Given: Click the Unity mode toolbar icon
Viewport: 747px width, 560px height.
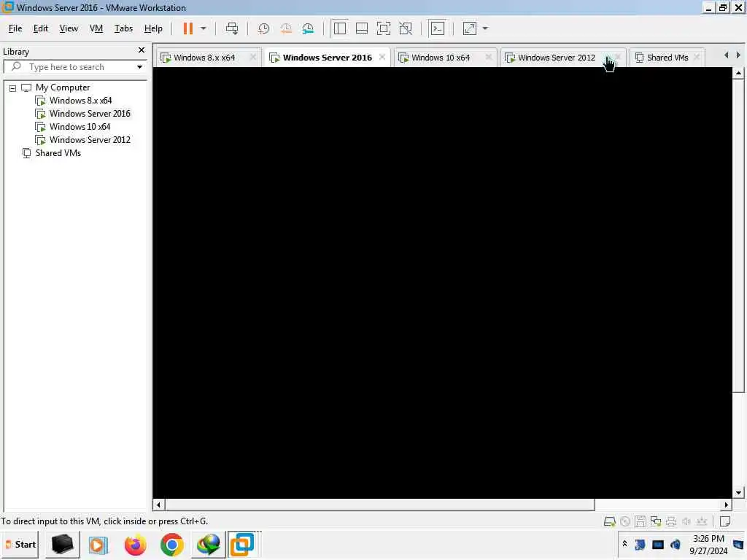Looking at the screenshot, I should click(406, 28).
